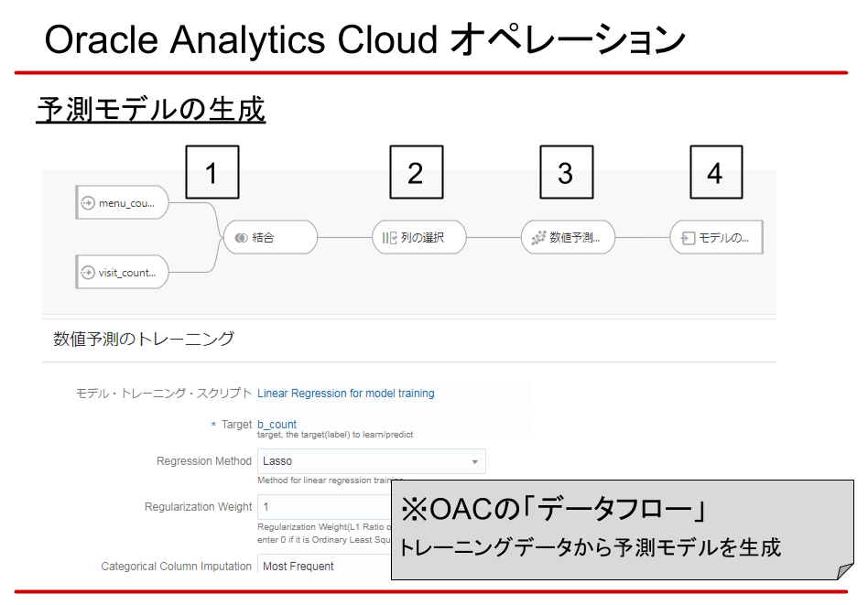Screen dimensions: 868x605
Task: Click the b_count target column link
Action: 277,424
